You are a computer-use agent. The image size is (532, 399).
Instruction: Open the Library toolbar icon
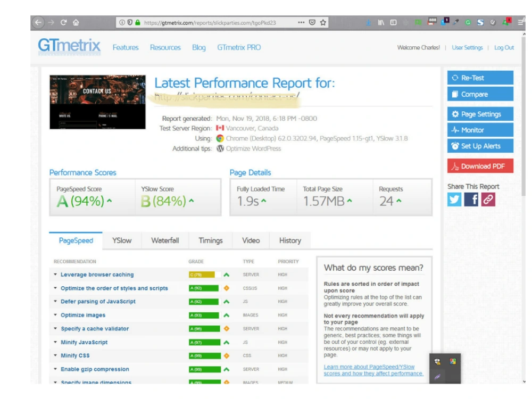(381, 23)
